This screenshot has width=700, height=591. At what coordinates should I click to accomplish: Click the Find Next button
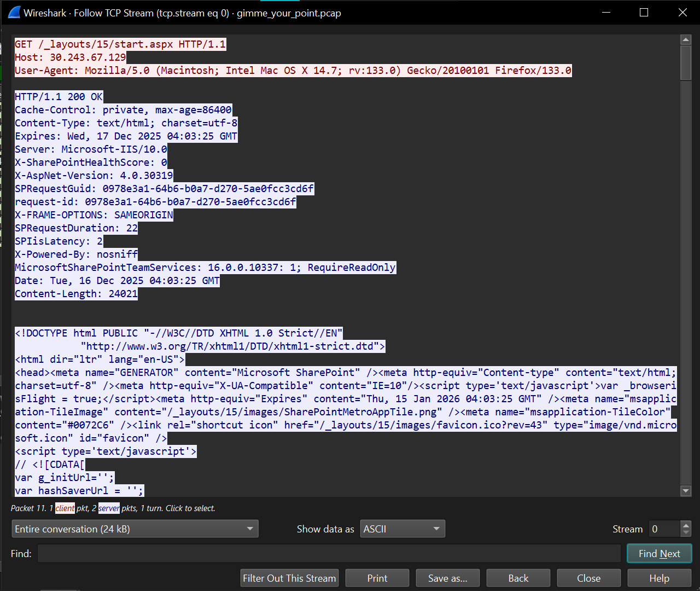(x=659, y=553)
